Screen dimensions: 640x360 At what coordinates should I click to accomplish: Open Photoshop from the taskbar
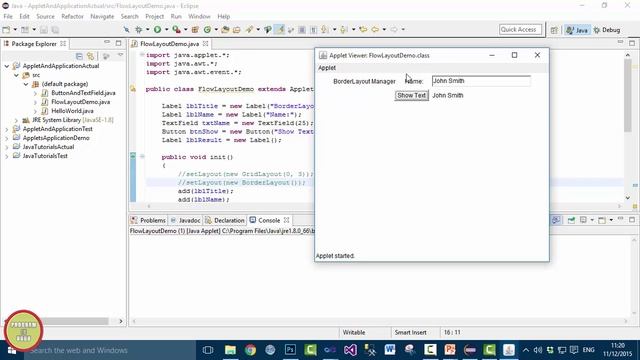pyautogui.click(x=290, y=350)
